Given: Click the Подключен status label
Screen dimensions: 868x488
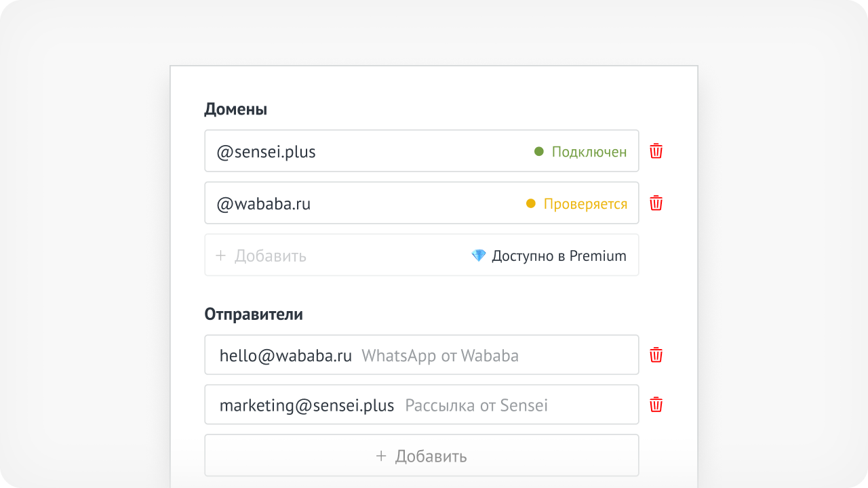Looking at the screenshot, I should coord(589,152).
